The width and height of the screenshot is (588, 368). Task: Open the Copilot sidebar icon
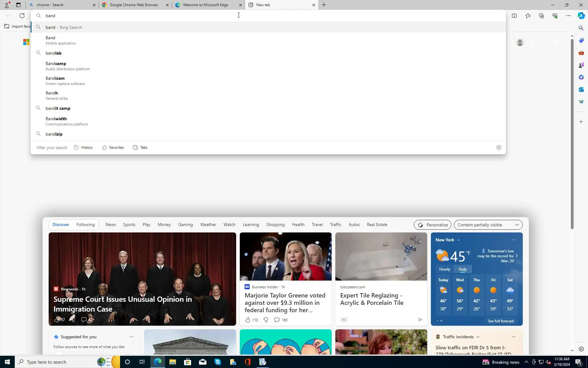click(x=581, y=16)
